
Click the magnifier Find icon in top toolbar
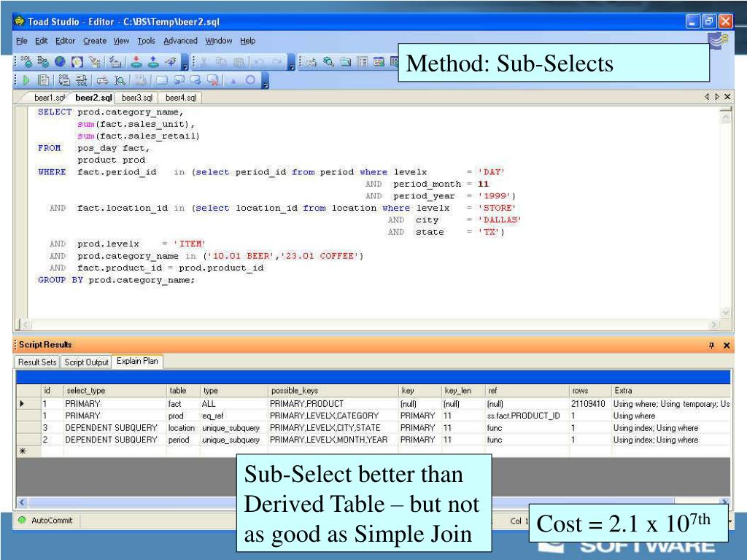point(328,62)
